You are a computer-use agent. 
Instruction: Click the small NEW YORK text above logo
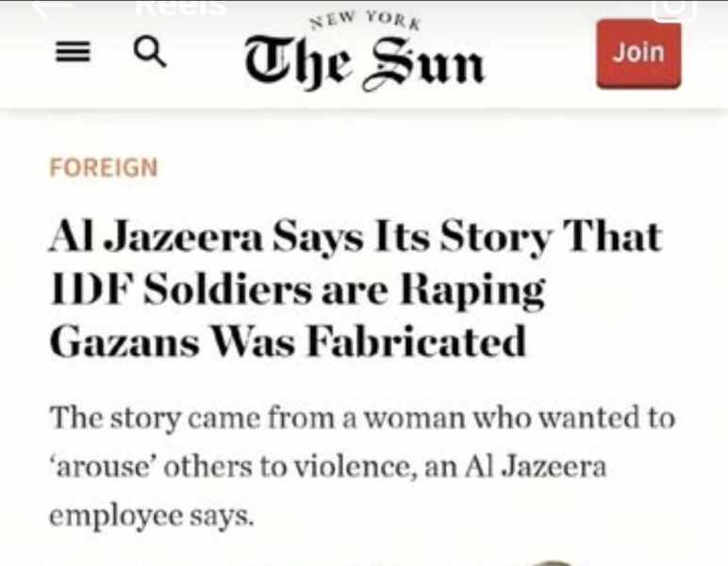(365, 21)
